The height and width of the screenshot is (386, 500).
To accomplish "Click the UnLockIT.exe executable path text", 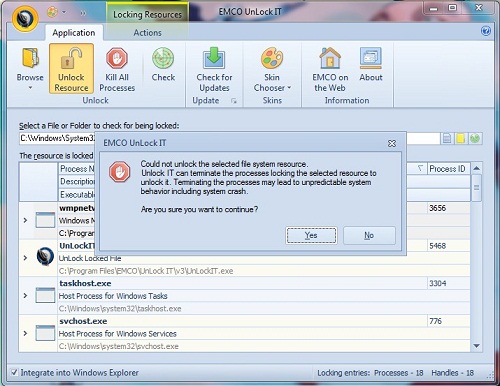I will pyautogui.click(x=146, y=271).
